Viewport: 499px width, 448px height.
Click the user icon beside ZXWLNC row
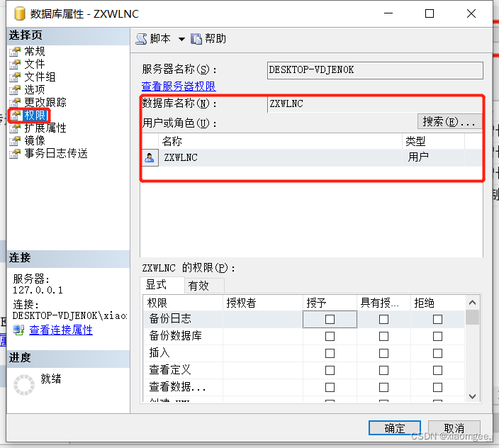(150, 157)
